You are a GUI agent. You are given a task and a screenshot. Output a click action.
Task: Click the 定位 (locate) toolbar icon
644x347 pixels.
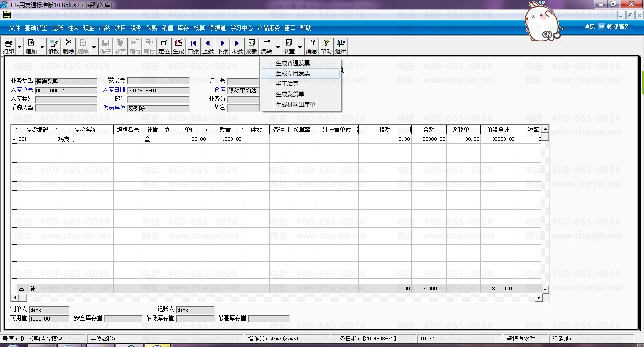click(x=164, y=46)
